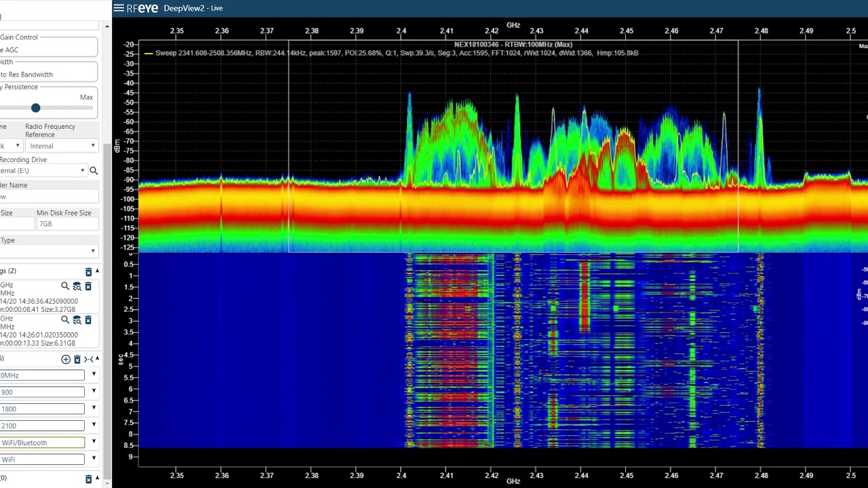868x488 pixels.
Task: Expand the bottom WiFi preset arrow
Action: coord(94,459)
